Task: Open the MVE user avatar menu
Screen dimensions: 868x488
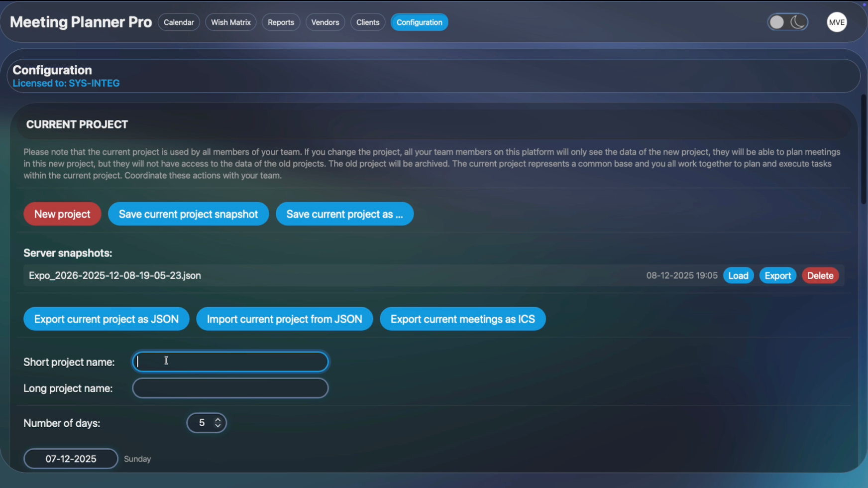Action: (837, 22)
